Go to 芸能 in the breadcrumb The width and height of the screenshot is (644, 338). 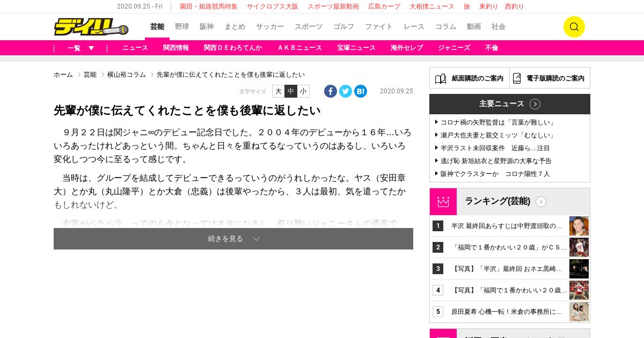[90, 75]
